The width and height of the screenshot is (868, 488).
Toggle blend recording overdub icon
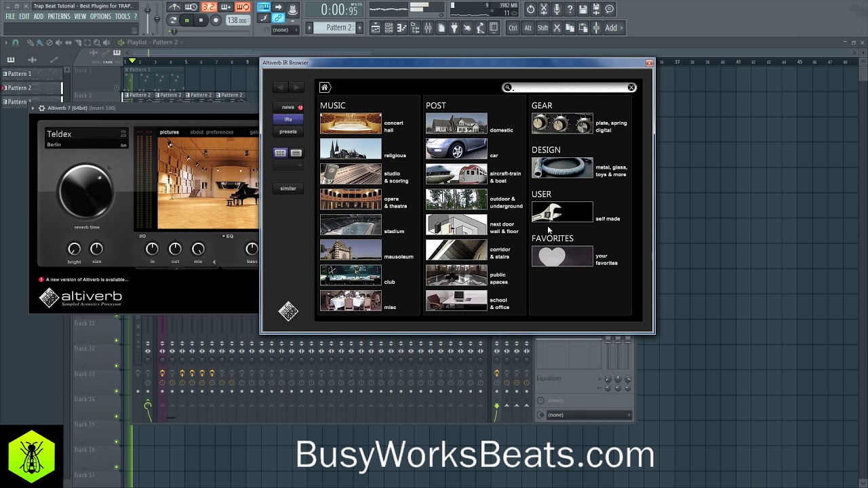226,7
